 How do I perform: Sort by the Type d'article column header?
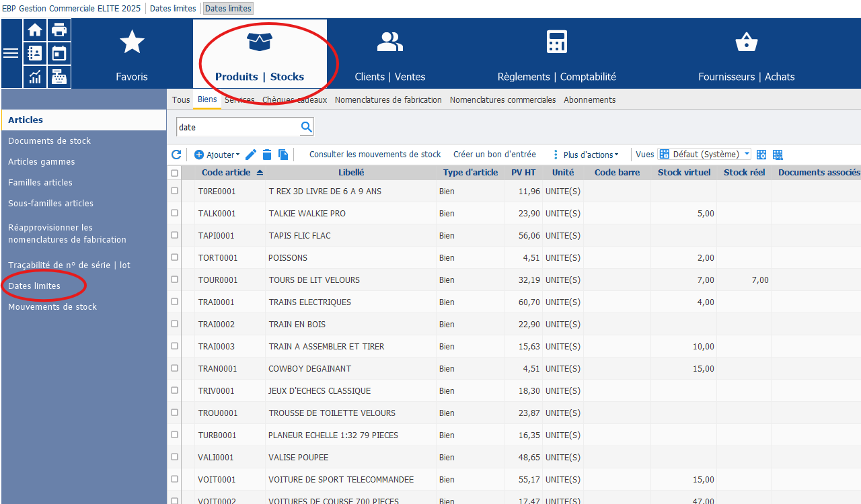(470, 173)
